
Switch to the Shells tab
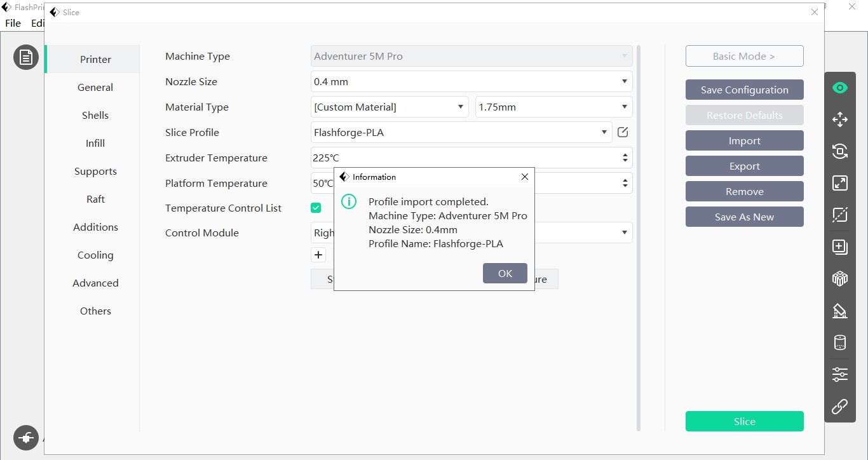pos(95,115)
